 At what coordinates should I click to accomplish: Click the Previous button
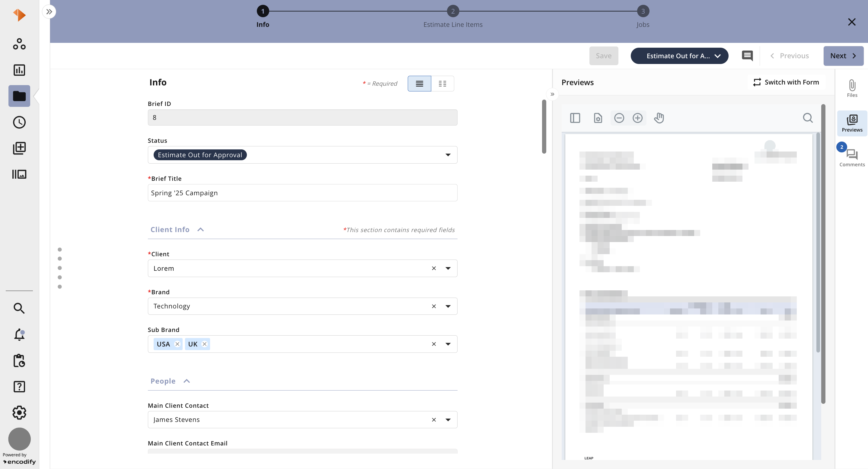790,56
